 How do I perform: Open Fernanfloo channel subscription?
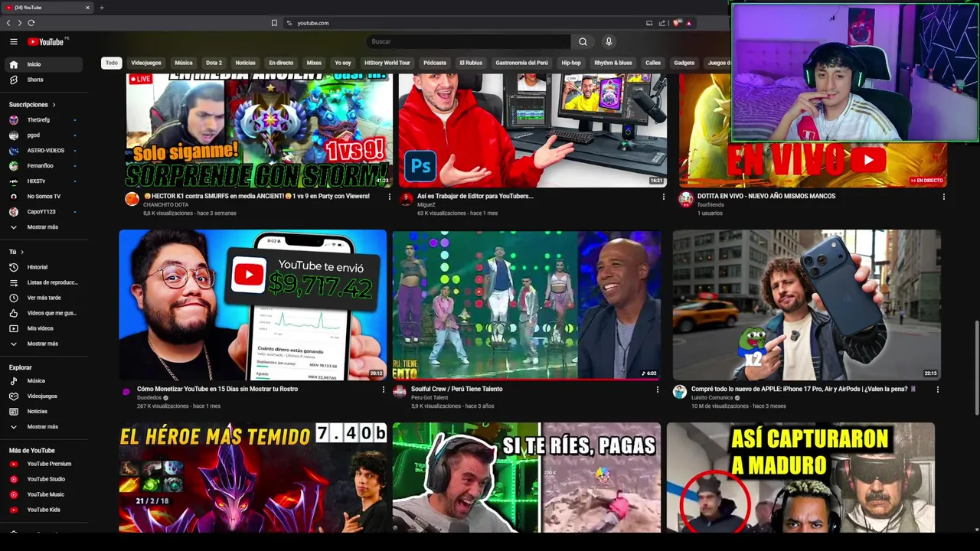(44, 165)
